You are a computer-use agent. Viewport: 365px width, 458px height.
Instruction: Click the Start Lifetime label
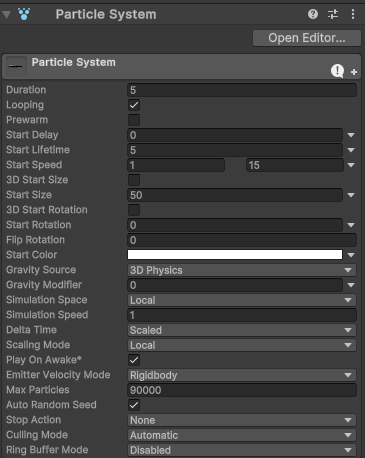(38, 150)
